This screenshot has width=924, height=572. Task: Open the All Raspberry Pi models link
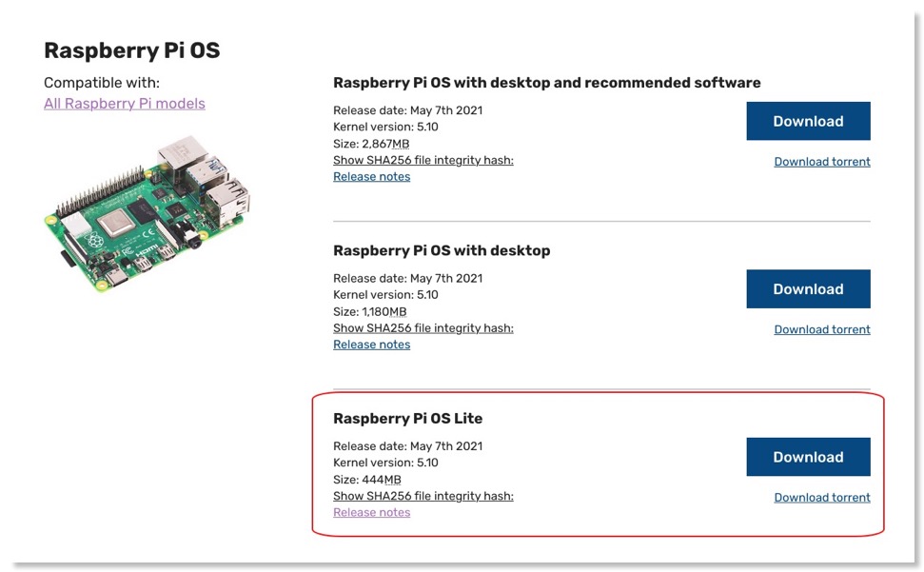click(125, 104)
